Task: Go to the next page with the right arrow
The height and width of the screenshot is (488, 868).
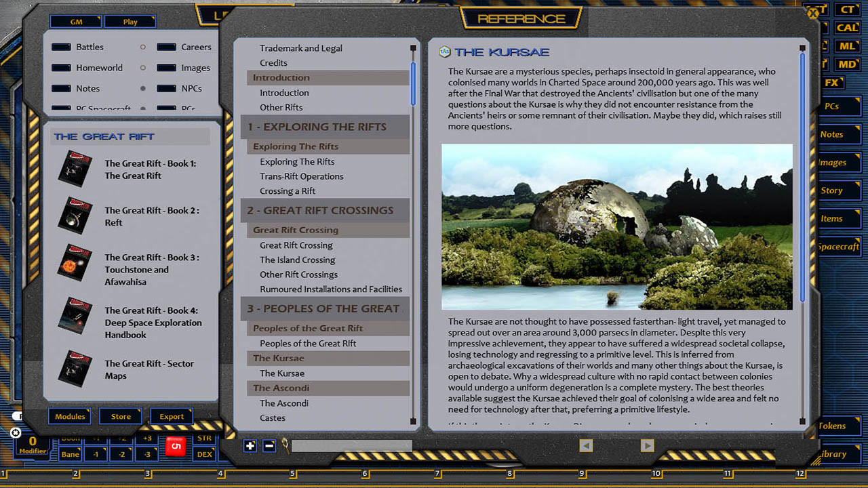Action: tap(646, 445)
